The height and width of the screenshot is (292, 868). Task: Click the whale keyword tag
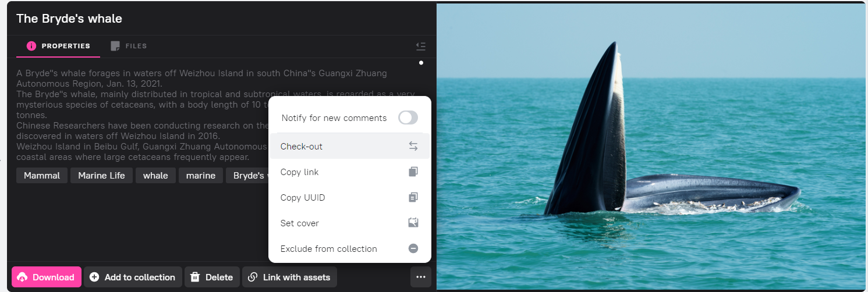tap(155, 176)
